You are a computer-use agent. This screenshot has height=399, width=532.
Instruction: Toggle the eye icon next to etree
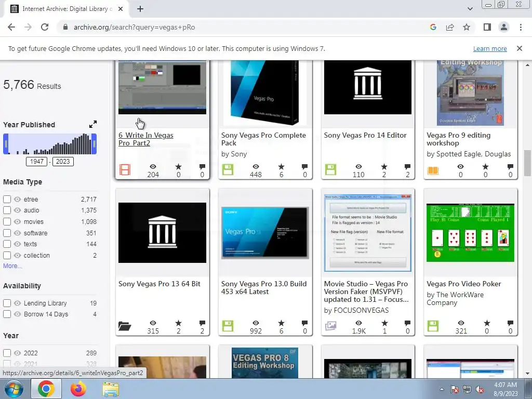pyautogui.click(x=17, y=199)
